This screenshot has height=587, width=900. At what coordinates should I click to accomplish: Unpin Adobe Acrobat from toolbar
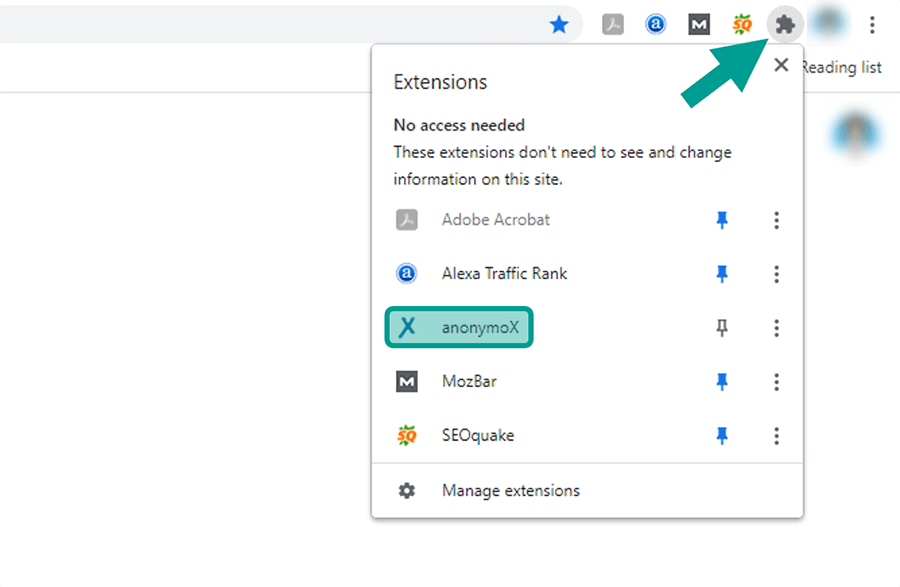click(722, 220)
